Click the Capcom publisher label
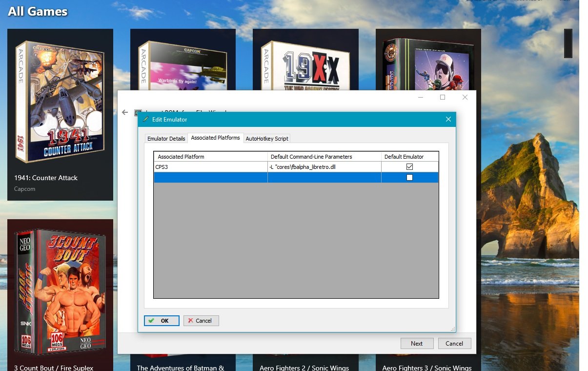This screenshot has height=371, width=588. (x=25, y=189)
